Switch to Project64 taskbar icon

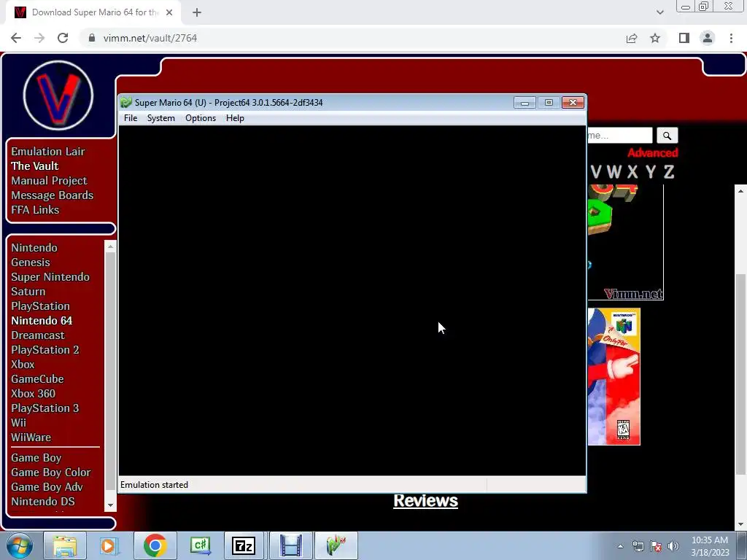[x=336, y=545]
